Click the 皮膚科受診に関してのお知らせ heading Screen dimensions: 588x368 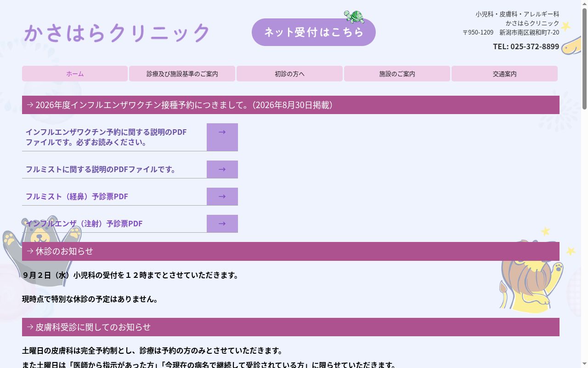tap(291, 327)
